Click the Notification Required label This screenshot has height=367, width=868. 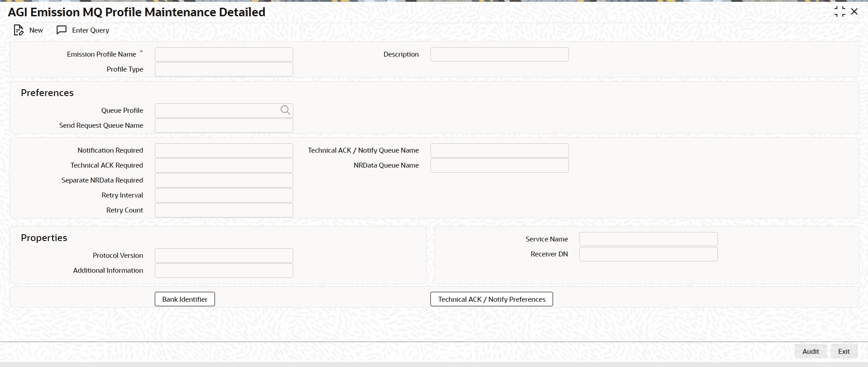(x=110, y=150)
